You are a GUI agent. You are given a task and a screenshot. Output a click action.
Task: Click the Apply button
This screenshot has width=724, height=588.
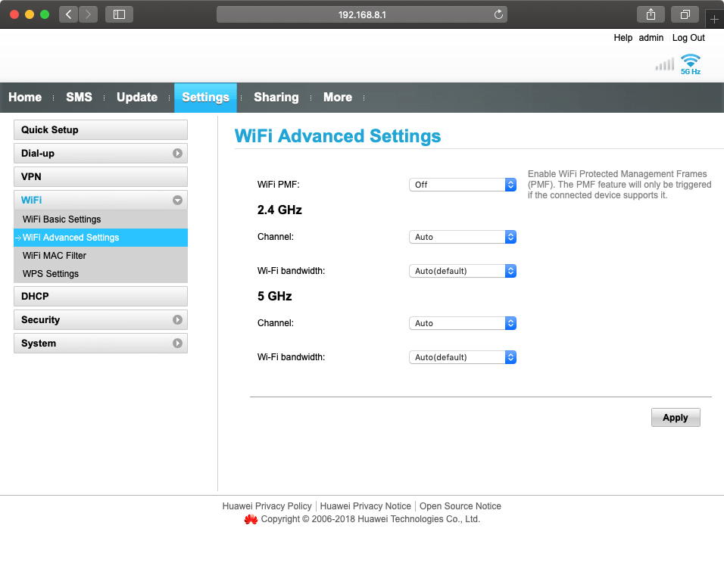click(675, 417)
